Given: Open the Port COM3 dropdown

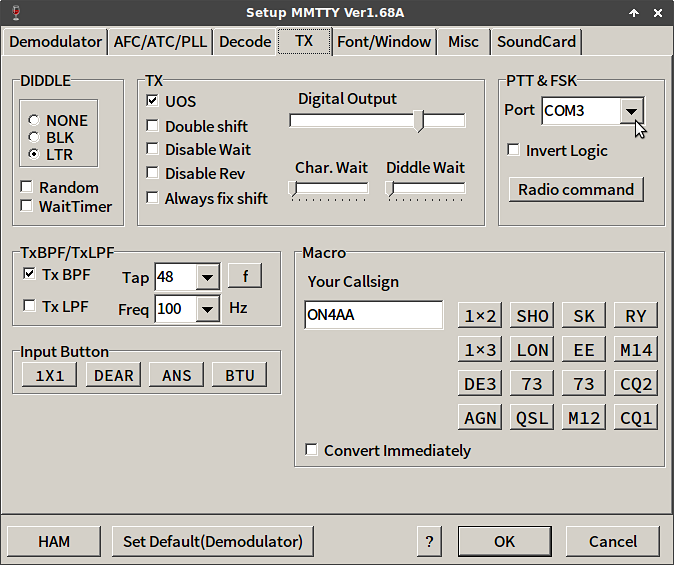Looking at the screenshot, I should (x=631, y=111).
